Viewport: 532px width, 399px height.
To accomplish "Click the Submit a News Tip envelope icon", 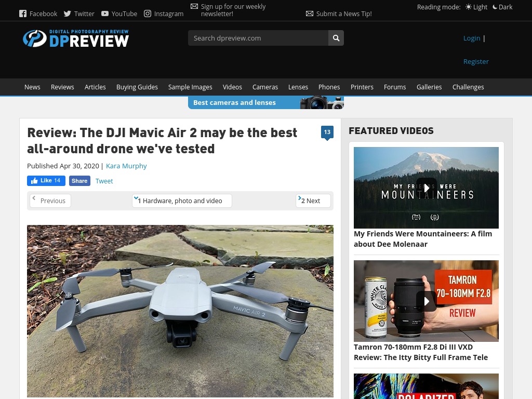I will point(310,14).
